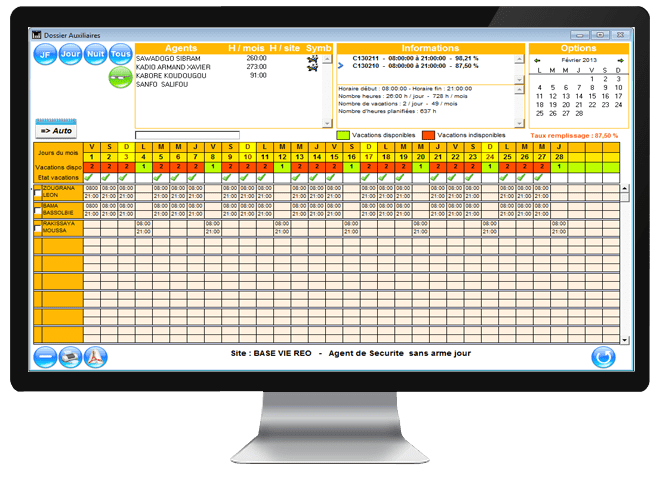Select the Jour shift filter button

coord(70,54)
